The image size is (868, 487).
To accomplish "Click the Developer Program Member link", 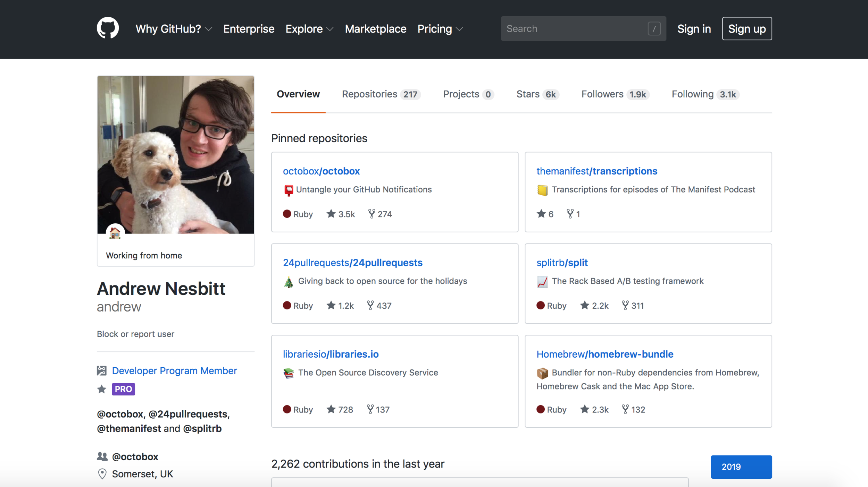I will 174,371.
